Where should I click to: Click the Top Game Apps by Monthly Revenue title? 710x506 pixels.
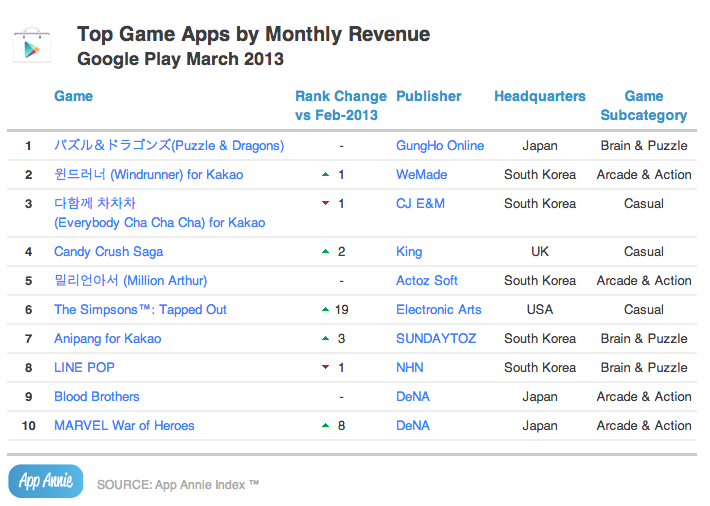pos(254,34)
